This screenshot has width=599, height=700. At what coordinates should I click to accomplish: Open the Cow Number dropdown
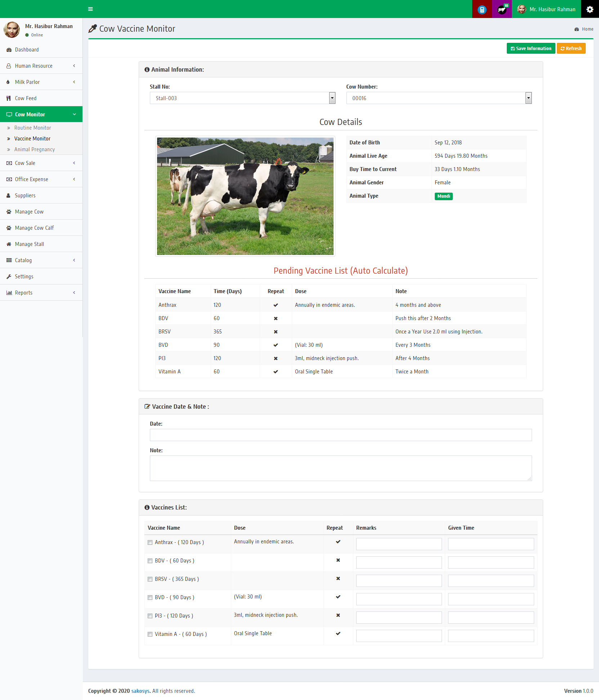coord(439,98)
